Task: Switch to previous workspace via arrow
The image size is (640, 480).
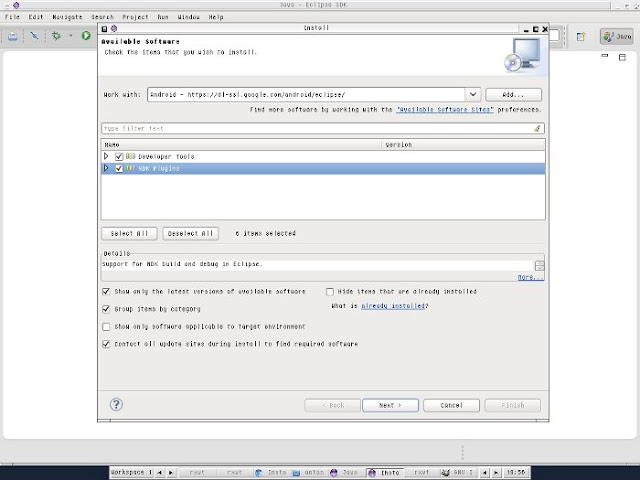Action: click(160, 473)
